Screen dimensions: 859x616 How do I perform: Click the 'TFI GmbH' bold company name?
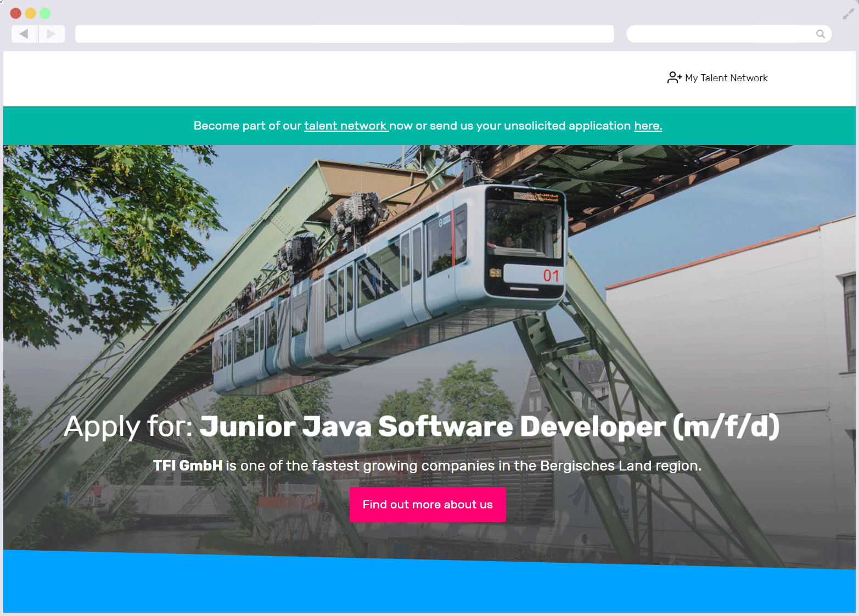point(188,466)
